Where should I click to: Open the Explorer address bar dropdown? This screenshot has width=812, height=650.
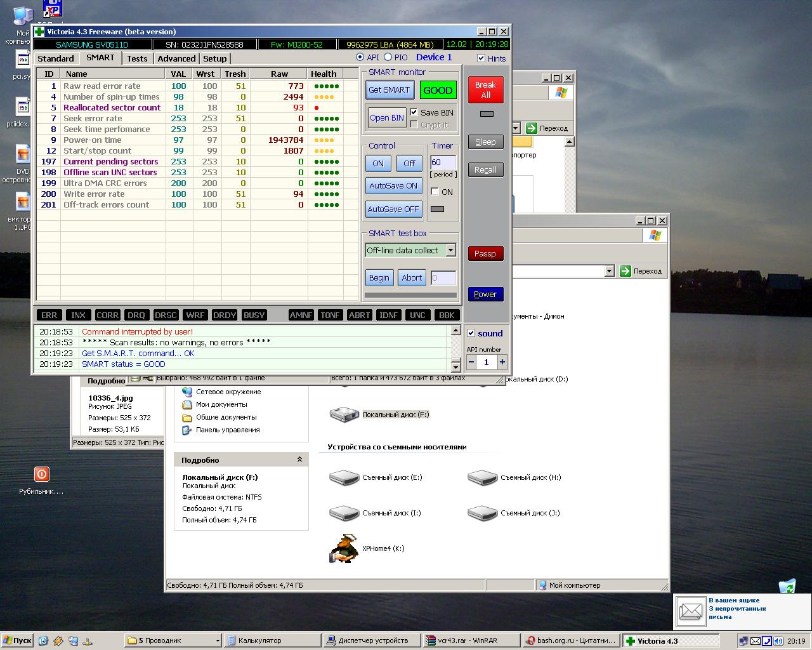pyautogui.click(x=609, y=271)
